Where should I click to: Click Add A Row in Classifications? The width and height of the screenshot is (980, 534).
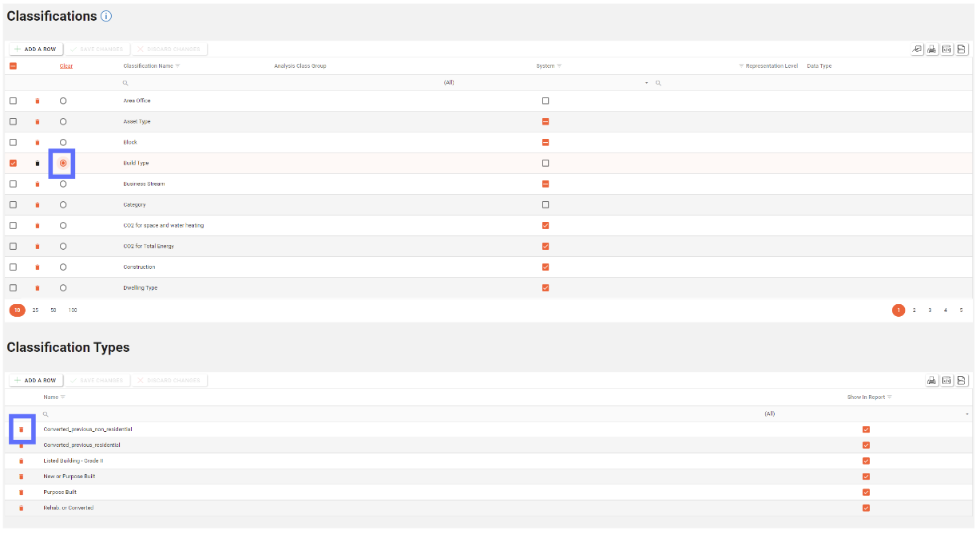pos(36,49)
